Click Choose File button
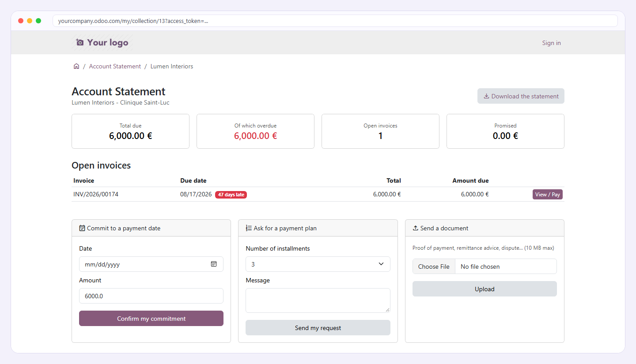The width and height of the screenshot is (636, 364). [x=434, y=266]
